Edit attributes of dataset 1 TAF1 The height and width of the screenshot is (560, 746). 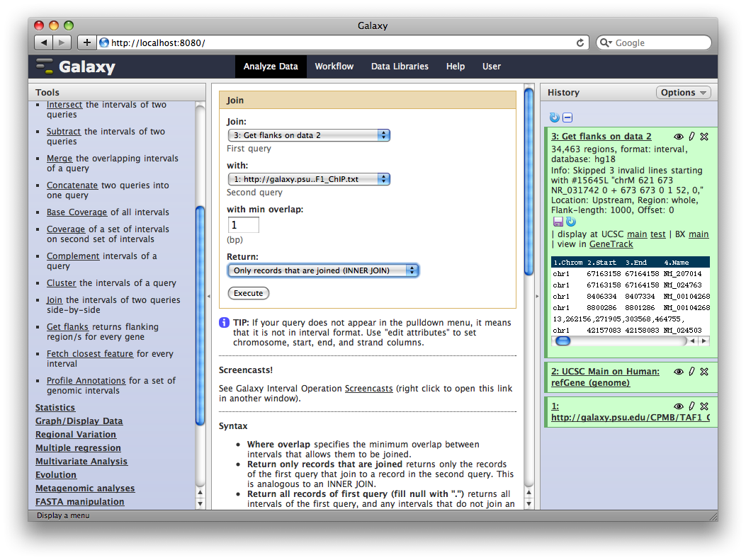click(x=691, y=406)
